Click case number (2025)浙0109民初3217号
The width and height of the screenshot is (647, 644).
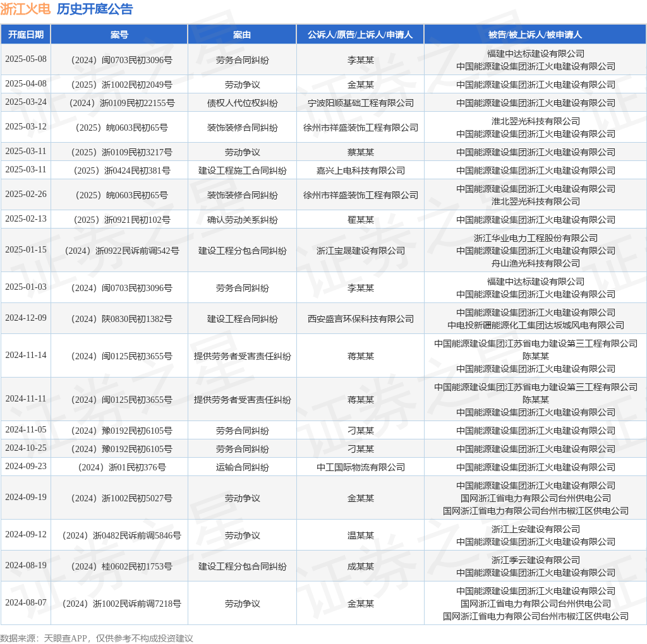[x=119, y=152]
